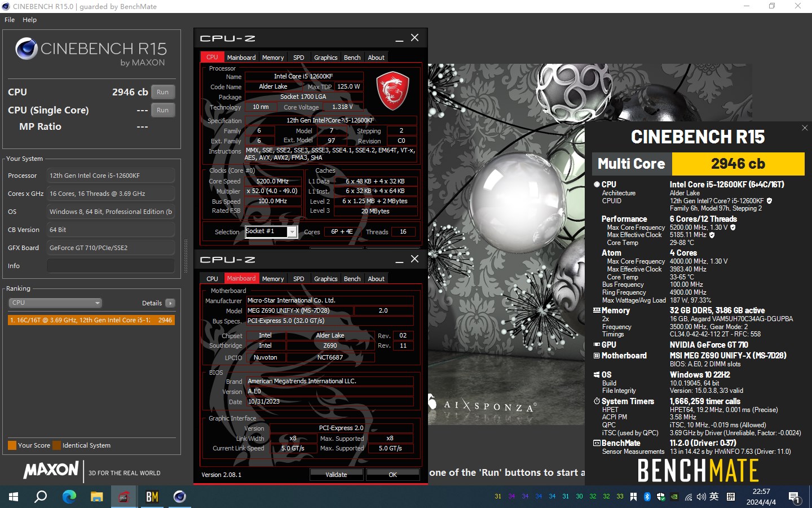Open the Windows Start menu

[x=14, y=497]
